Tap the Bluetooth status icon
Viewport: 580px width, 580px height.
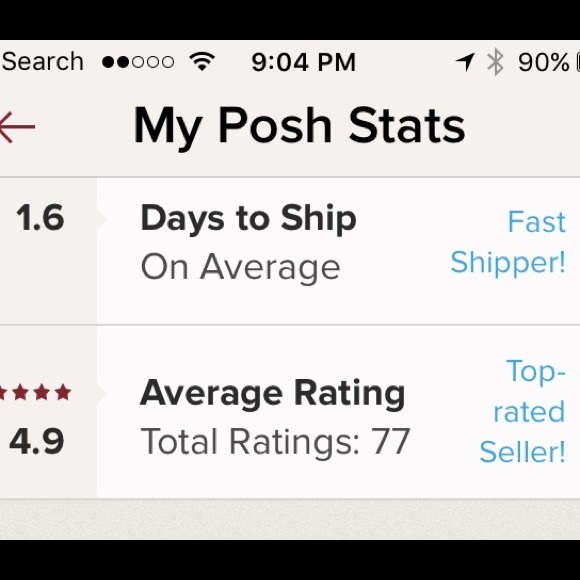click(496, 62)
